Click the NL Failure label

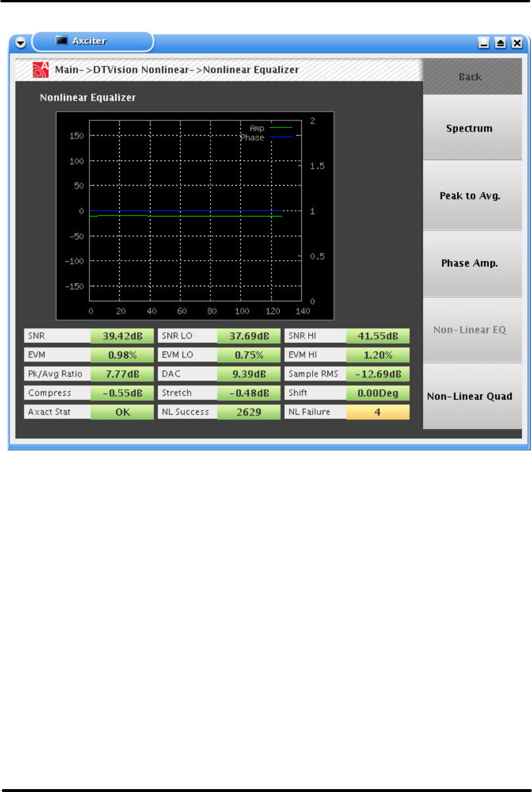point(316,412)
